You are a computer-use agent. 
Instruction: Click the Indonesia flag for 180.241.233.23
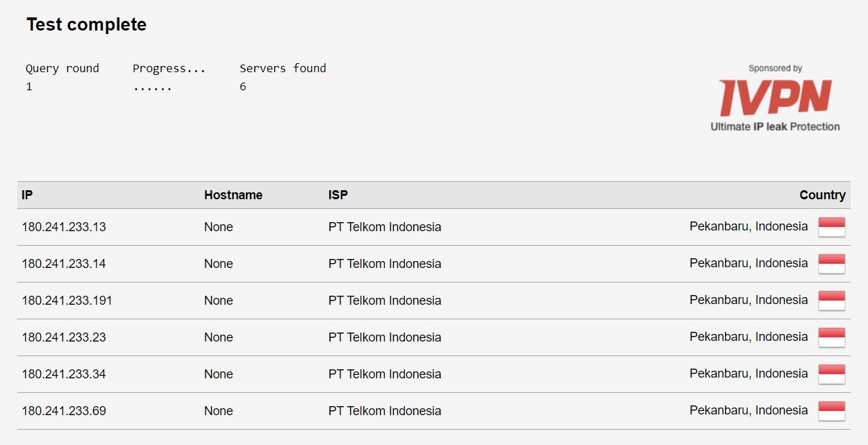pos(831,337)
